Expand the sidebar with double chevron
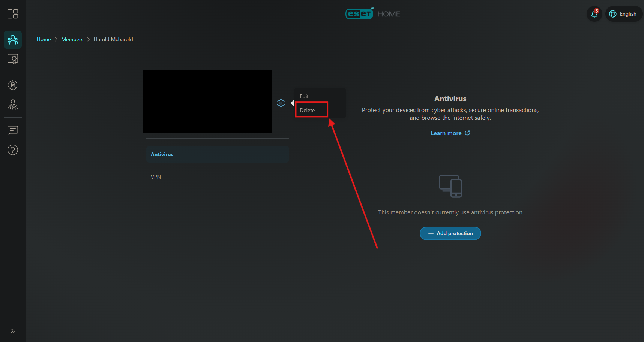This screenshot has width=644, height=342. click(x=13, y=331)
